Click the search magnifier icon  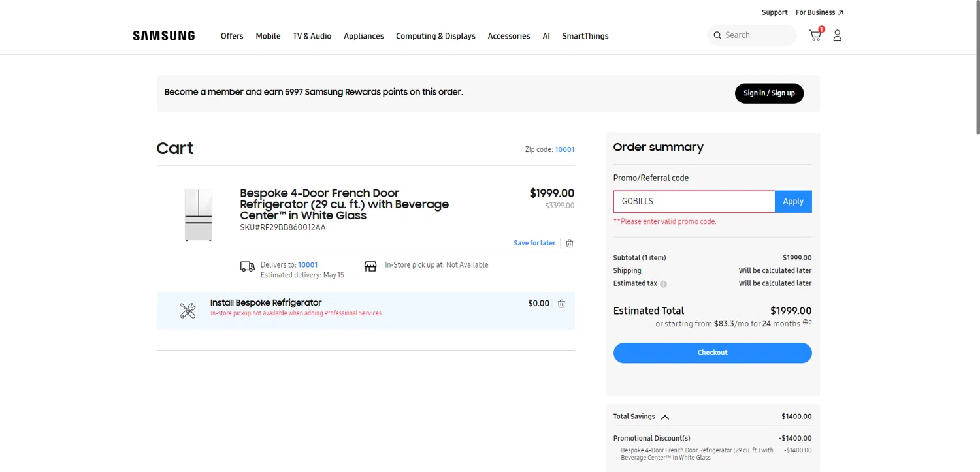coord(717,35)
